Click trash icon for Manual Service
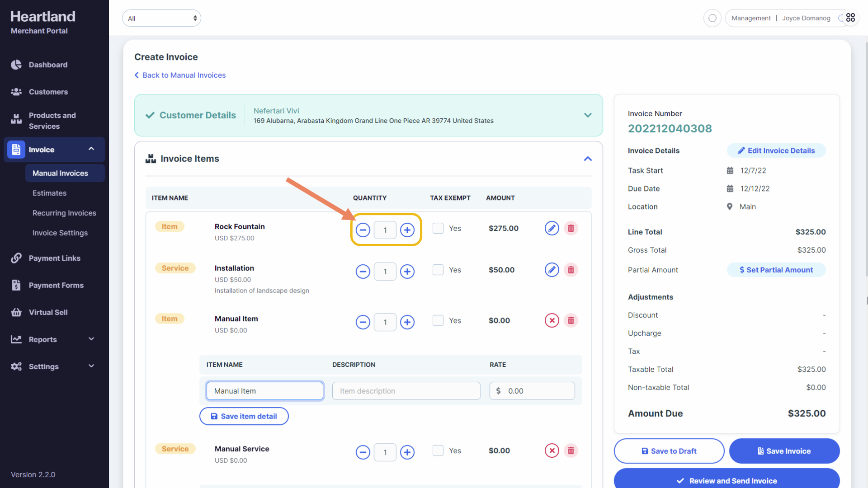868x488 pixels. pyautogui.click(x=571, y=451)
